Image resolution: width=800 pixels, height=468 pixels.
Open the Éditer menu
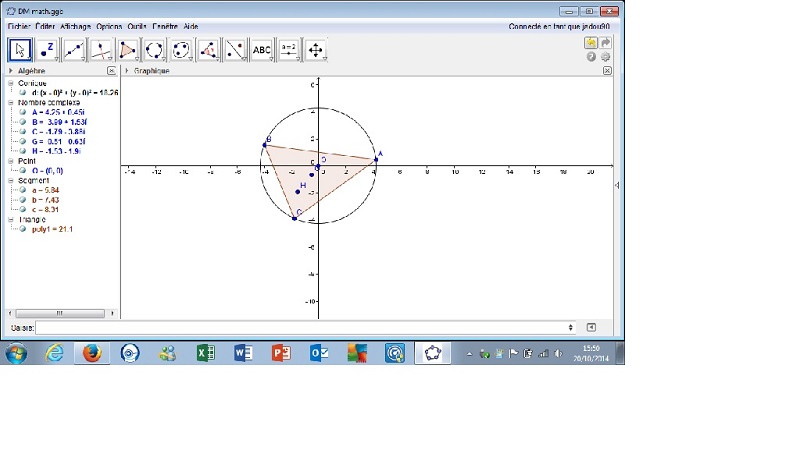click(45, 26)
